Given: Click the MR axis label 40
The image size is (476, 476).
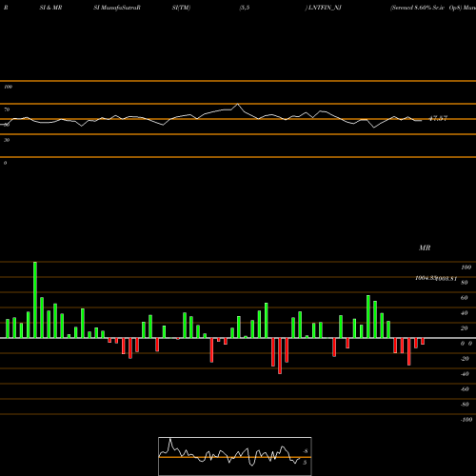Looking at the screenshot, I should pos(465,313).
